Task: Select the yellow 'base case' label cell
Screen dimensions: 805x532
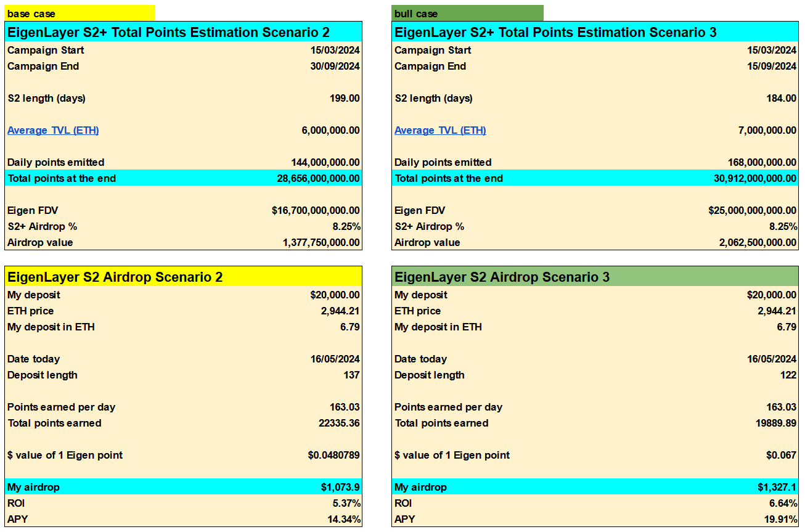Action: point(80,13)
